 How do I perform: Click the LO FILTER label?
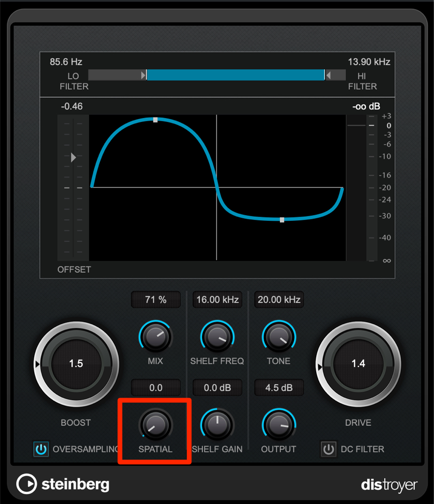click(x=74, y=81)
